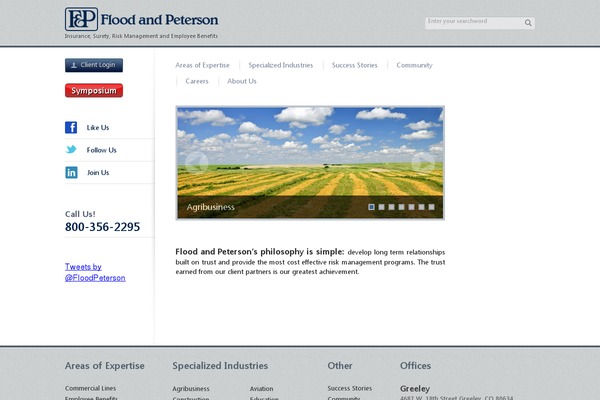Screen dimensions: 600x400
Task: Open Success Stories footer link
Action: [350, 388]
